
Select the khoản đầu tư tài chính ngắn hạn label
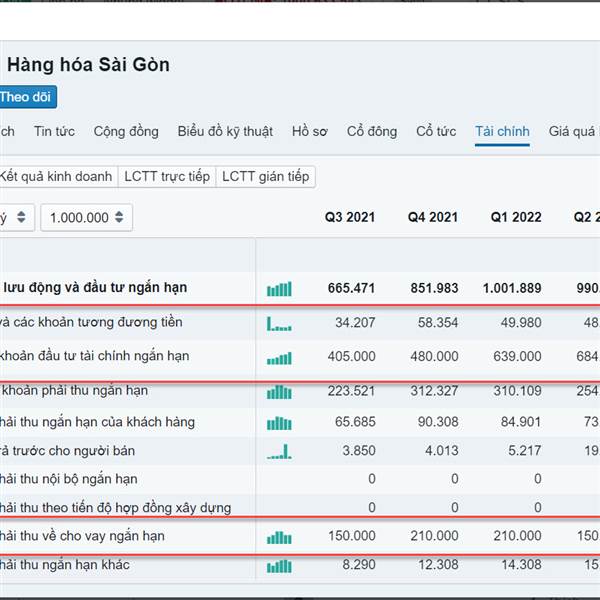(95, 356)
